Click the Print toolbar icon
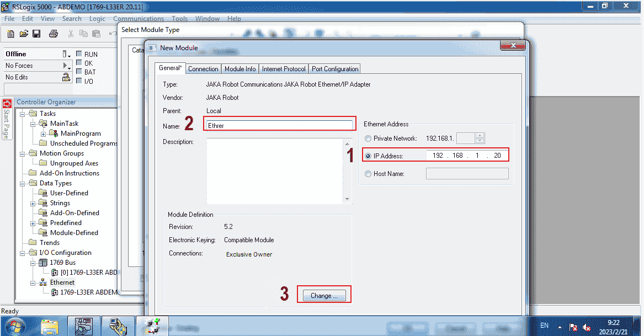644x336 pixels. [x=54, y=34]
